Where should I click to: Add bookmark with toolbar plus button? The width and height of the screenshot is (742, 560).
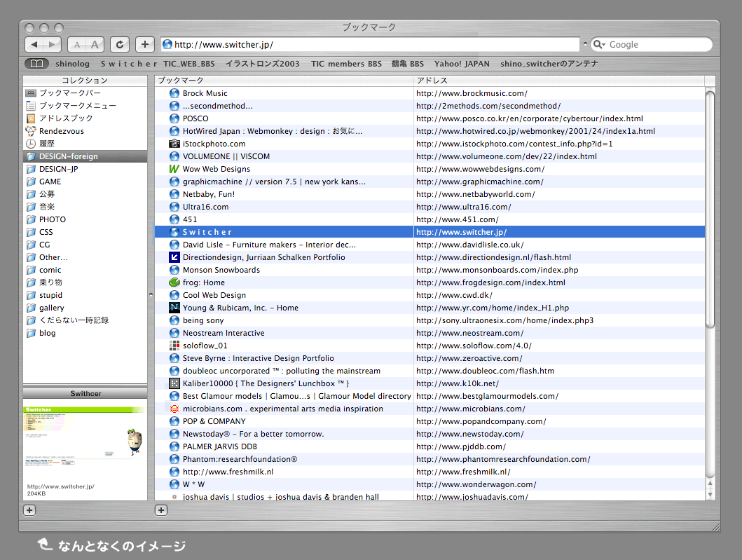(x=145, y=44)
